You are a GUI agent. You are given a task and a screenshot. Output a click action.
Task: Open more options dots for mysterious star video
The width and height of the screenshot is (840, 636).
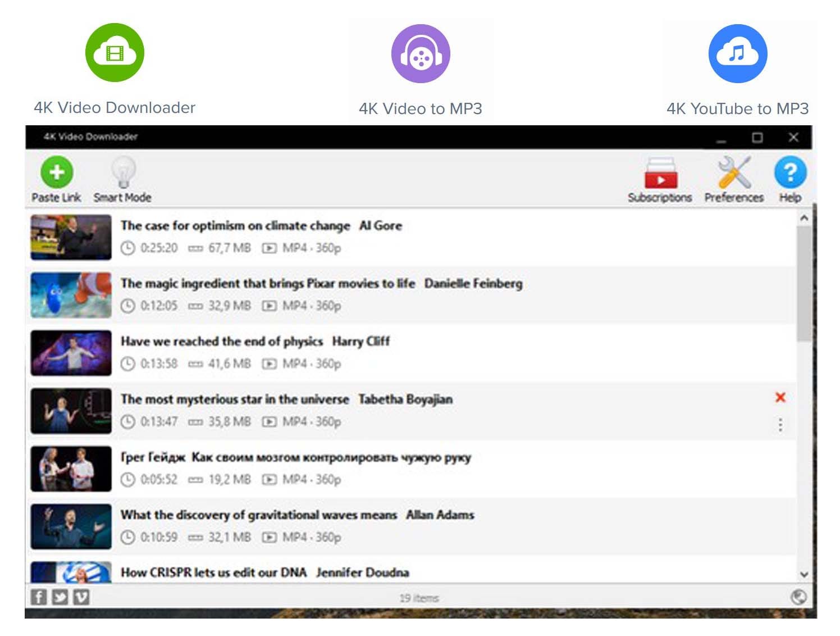click(780, 424)
